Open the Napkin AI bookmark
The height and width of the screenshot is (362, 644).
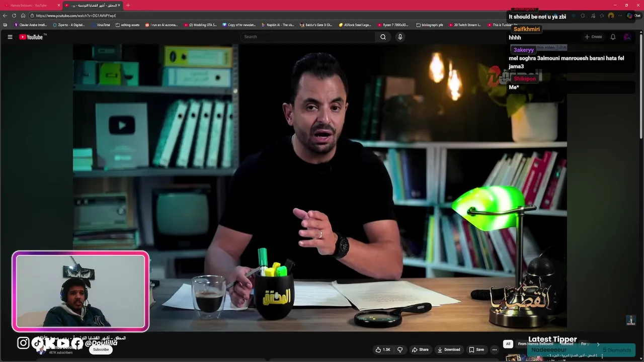[278, 25]
